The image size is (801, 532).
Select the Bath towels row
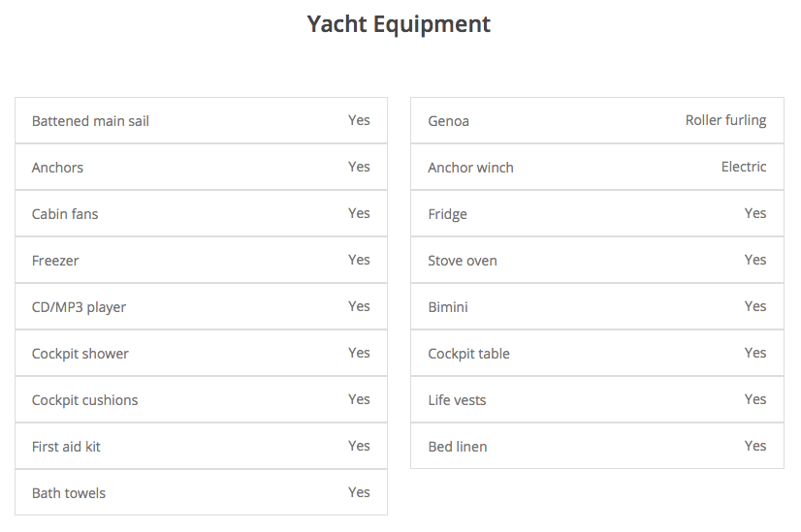coord(201,493)
